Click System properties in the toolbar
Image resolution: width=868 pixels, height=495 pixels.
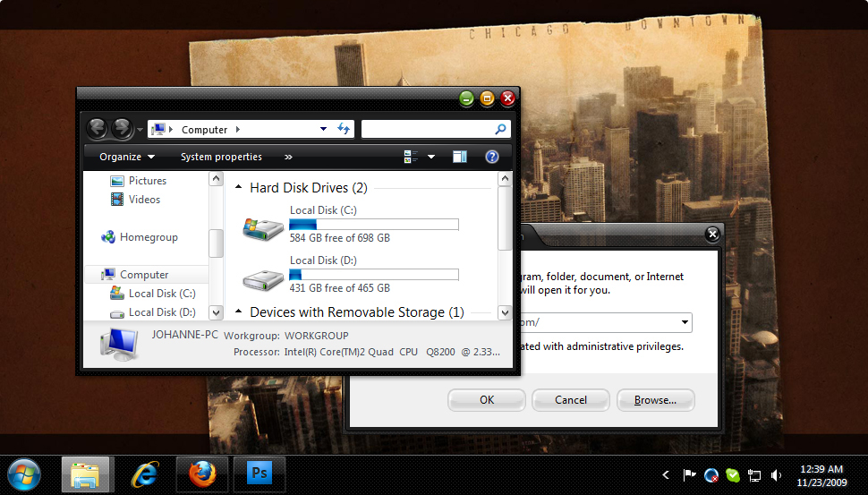click(x=221, y=157)
